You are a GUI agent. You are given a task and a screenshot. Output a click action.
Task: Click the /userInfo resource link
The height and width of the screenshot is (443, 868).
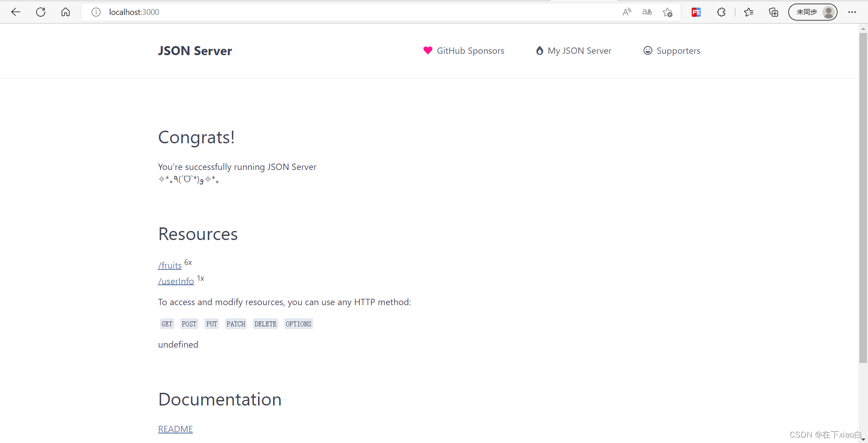coord(176,281)
